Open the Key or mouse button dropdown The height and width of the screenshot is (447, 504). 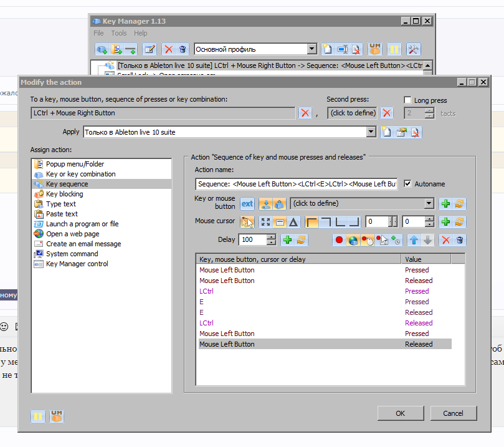pos(429,203)
